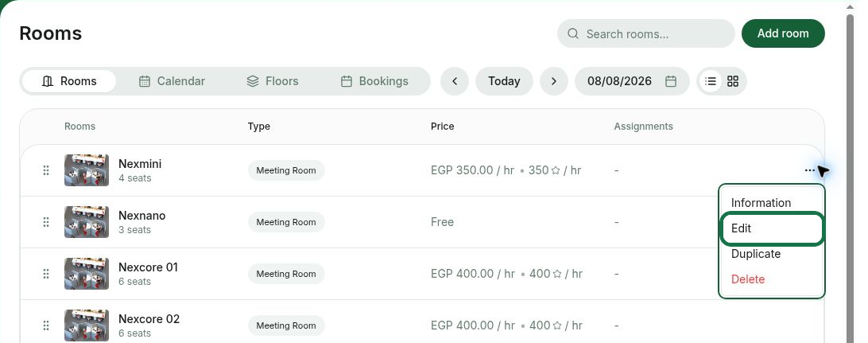Viewport: 868px width, 343px height.
Task: Click the Price column header
Action: click(x=442, y=127)
